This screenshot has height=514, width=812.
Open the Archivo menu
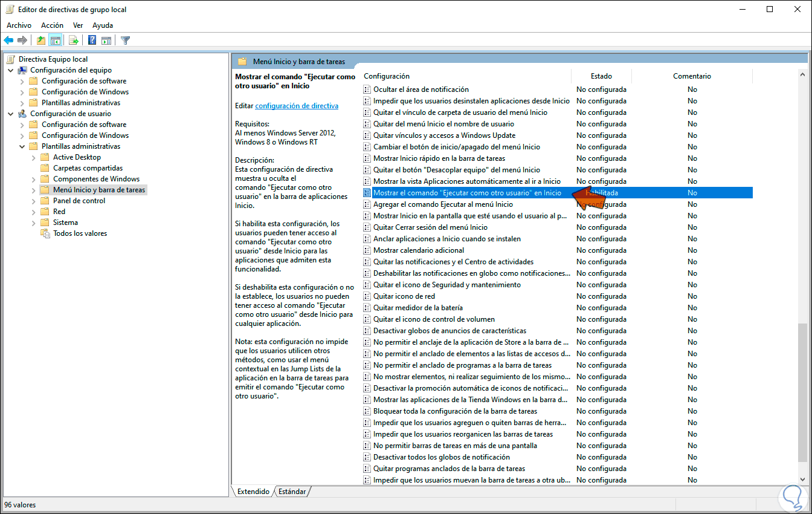click(19, 25)
